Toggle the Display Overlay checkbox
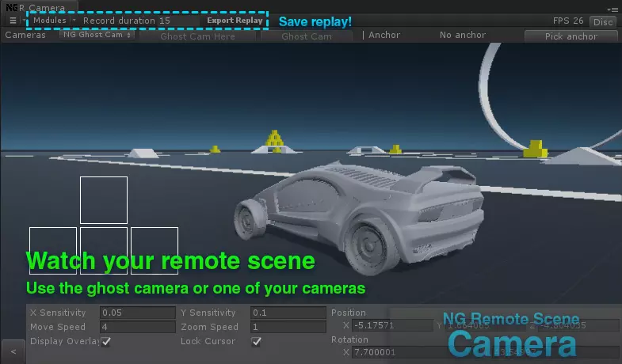Screen dimensions: 622x364 [x=105, y=341]
